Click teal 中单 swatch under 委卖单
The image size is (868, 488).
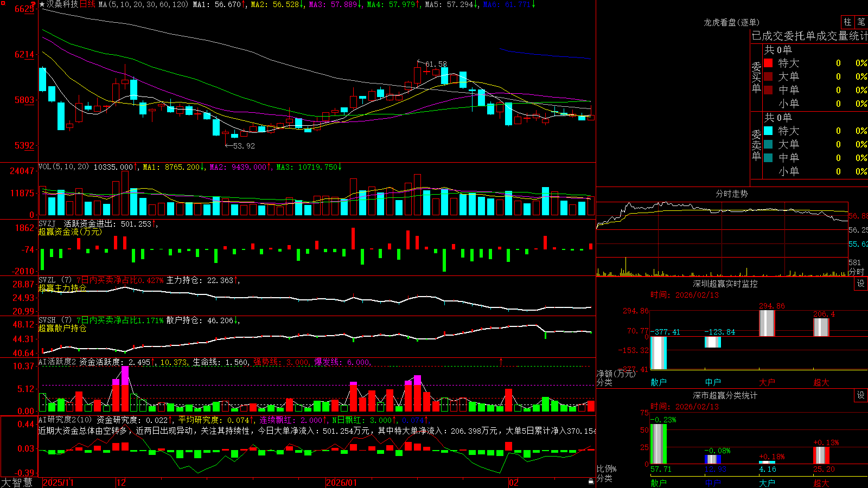(x=768, y=158)
